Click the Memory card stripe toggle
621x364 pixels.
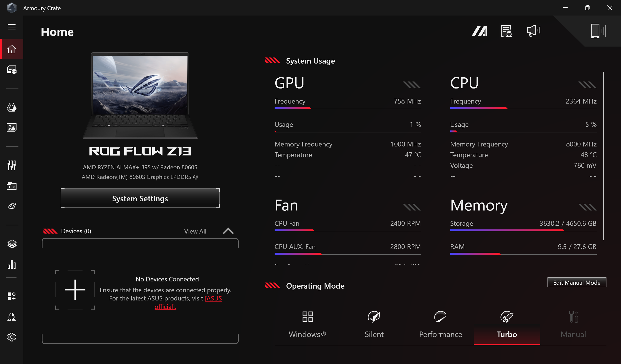(x=588, y=207)
